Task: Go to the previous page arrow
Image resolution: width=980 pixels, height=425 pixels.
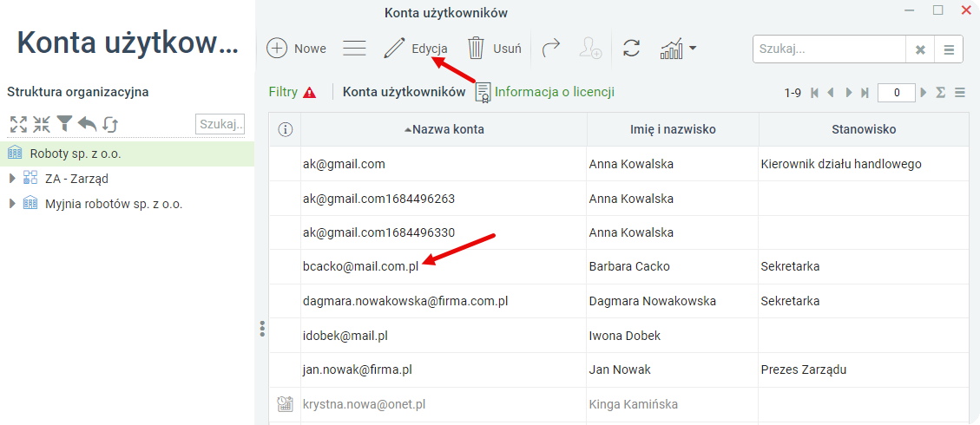Action: [x=831, y=93]
